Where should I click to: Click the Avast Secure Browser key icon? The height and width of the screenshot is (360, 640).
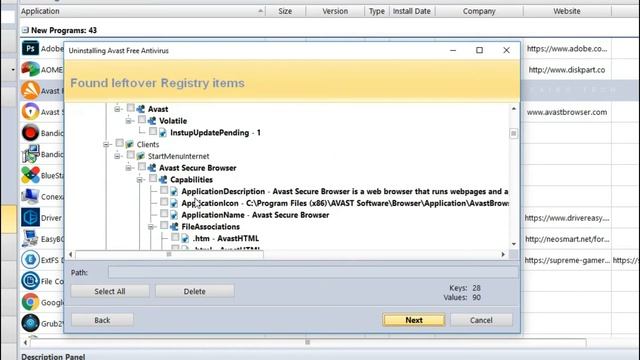pos(152,168)
